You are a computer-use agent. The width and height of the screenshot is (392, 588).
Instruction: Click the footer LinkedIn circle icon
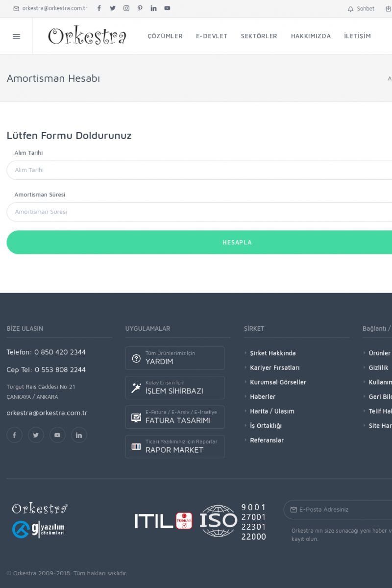click(79, 435)
